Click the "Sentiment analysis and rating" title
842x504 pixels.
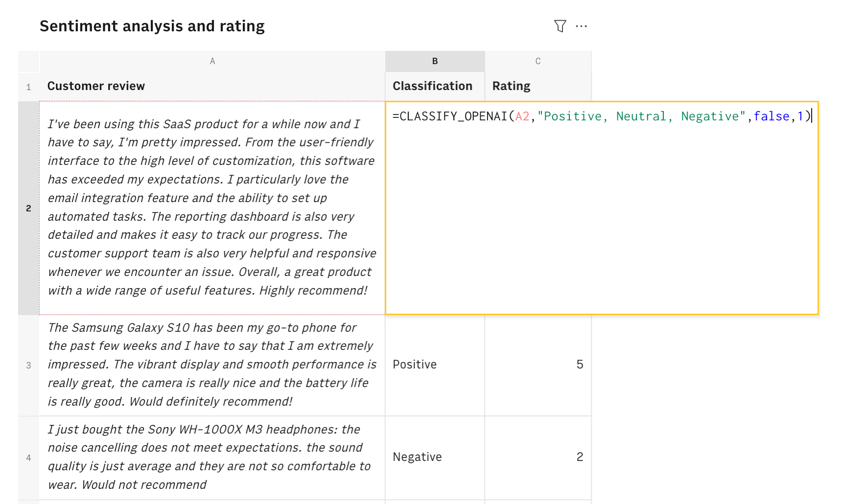point(152,26)
